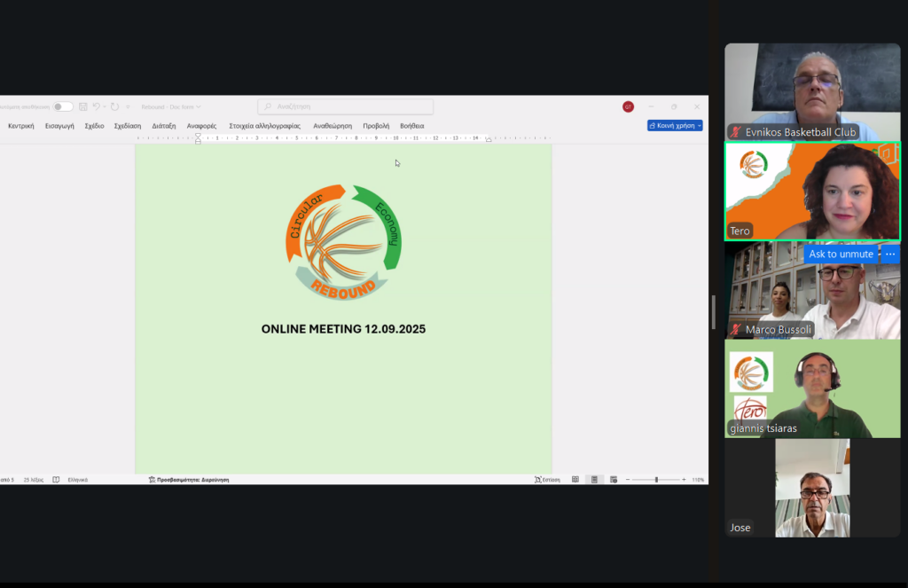The width and height of the screenshot is (908, 588).
Task: Enable Focus mode (Εστίαση) in status bar
Action: tap(547, 479)
